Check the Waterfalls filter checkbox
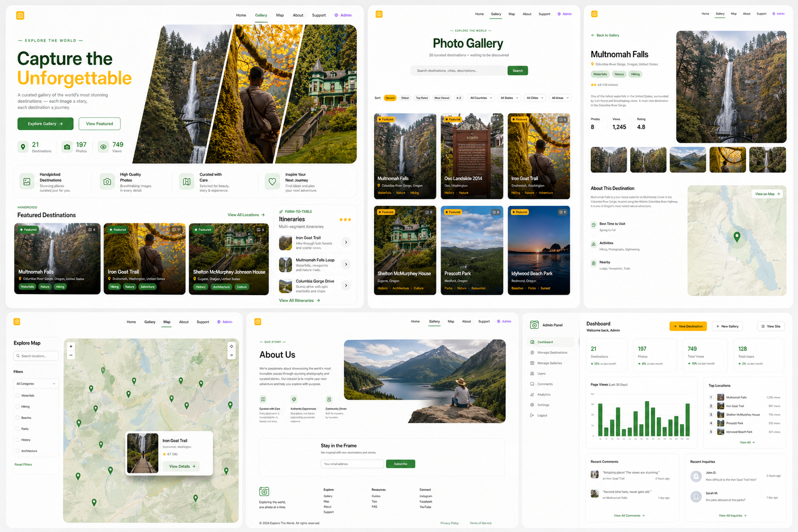Image resolution: width=798 pixels, height=532 pixels. click(x=18, y=395)
